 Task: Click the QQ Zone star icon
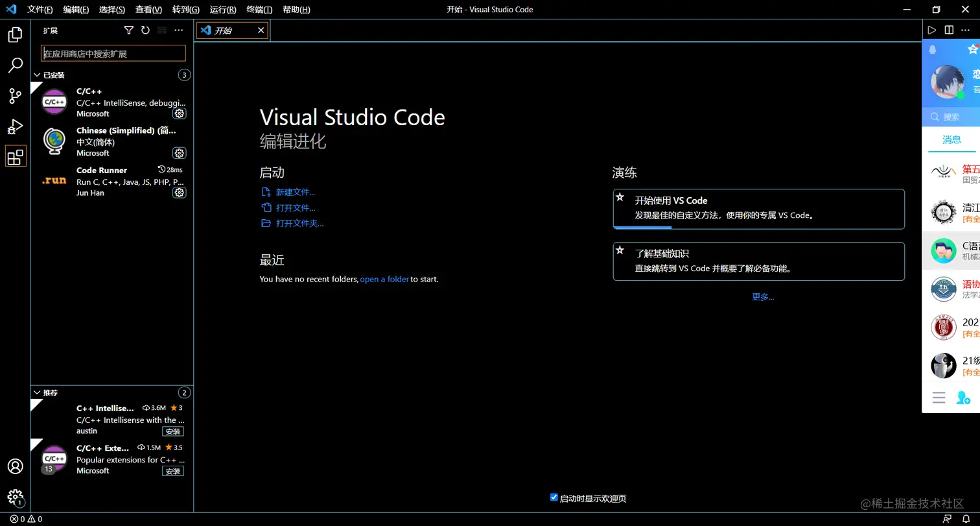[x=973, y=49]
